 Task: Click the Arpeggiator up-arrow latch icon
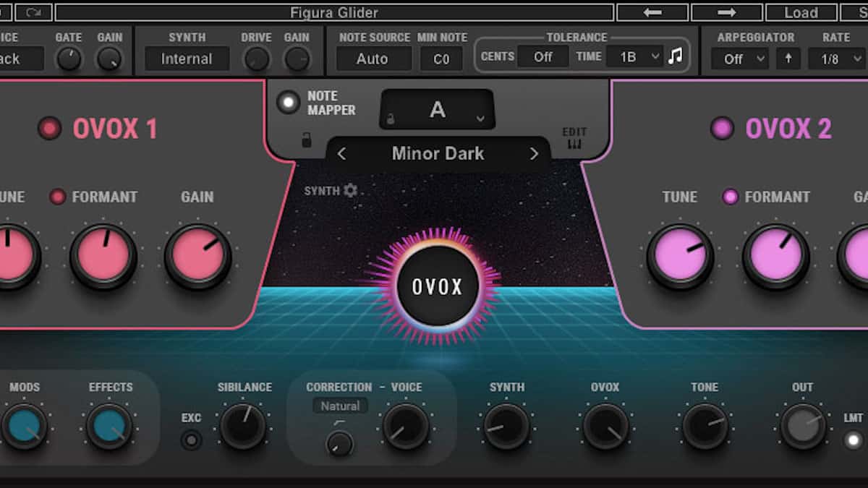tap(788, 59)
